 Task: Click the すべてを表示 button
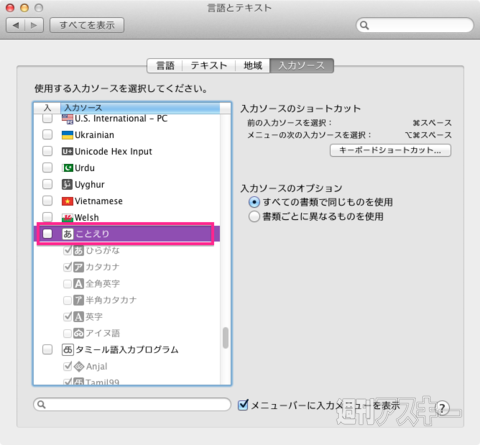(x=87, y=25)
